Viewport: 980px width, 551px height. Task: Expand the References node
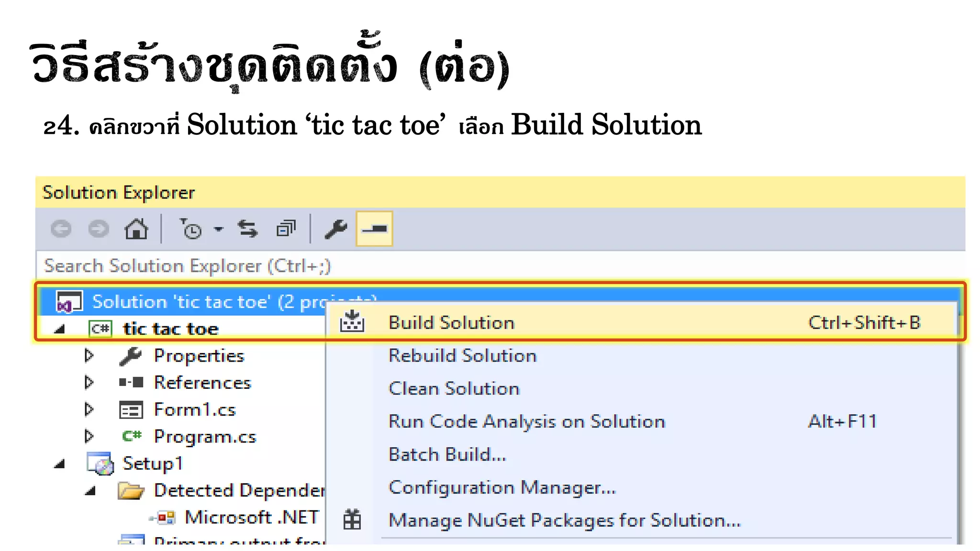[89, 383]
